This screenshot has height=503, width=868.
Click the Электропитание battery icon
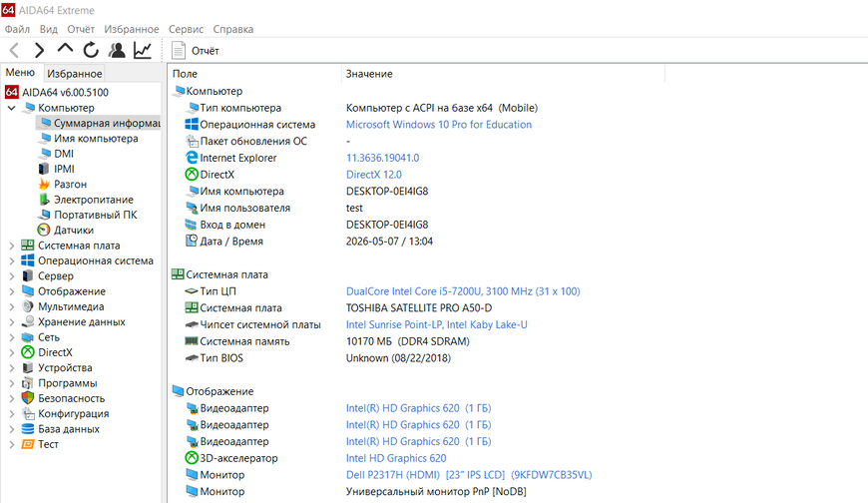click(x=44, y=199)
